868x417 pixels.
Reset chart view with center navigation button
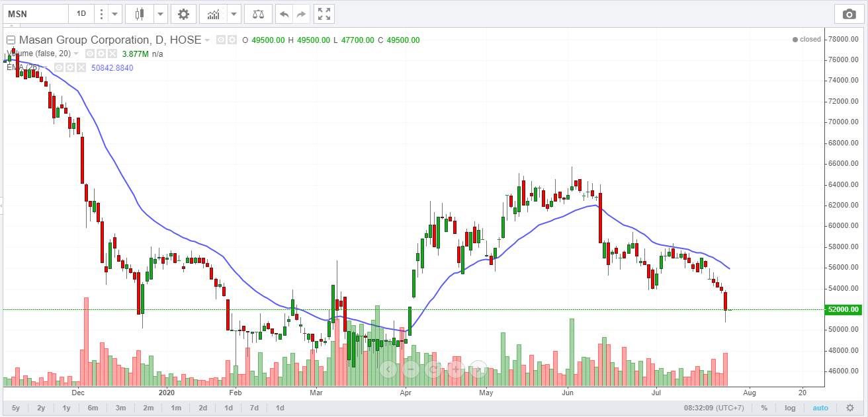[433, 368]
